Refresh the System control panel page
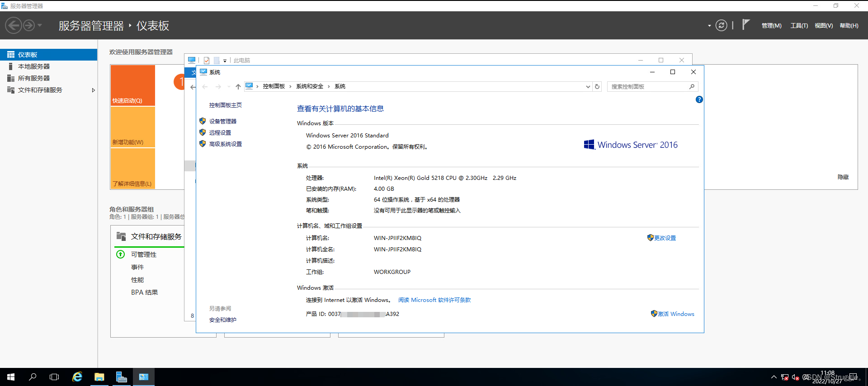 [x=597, y=86]
